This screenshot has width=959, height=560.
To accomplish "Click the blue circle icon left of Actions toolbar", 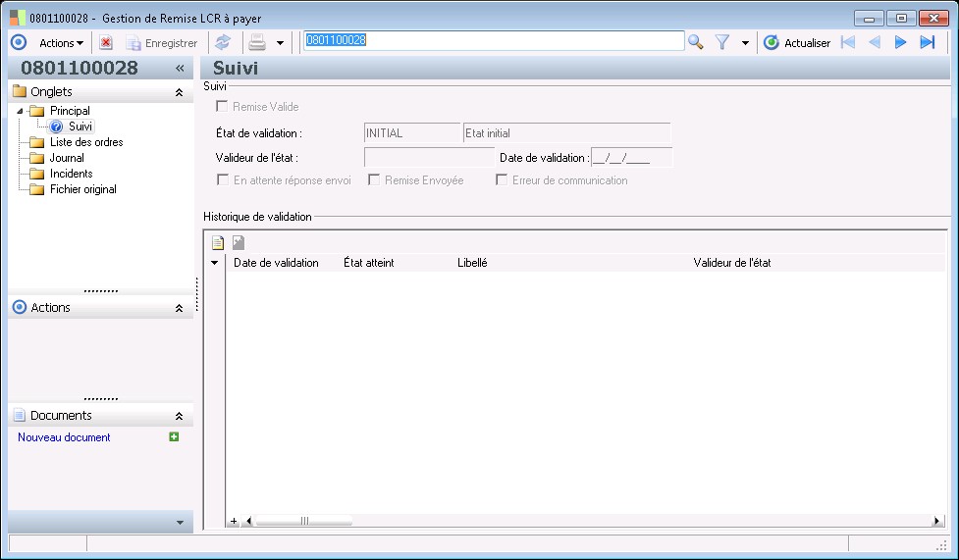I will pyautogui.click(x=19, y=42).
